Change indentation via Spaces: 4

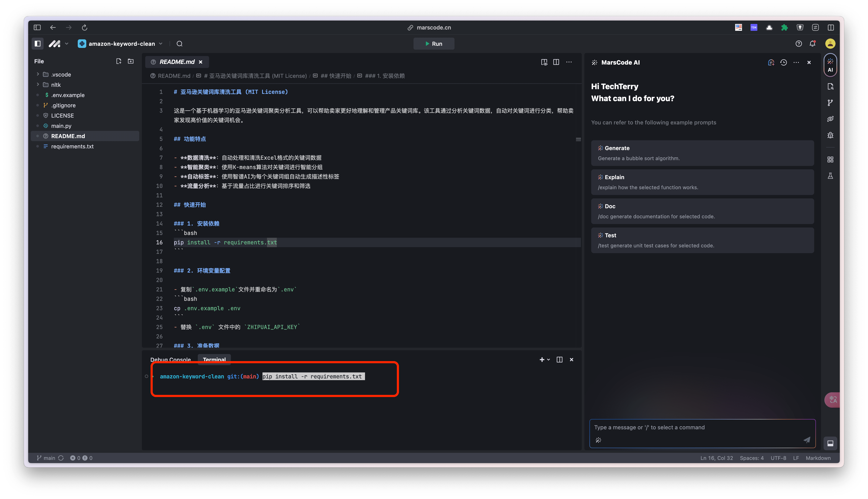tap(752, 458)
